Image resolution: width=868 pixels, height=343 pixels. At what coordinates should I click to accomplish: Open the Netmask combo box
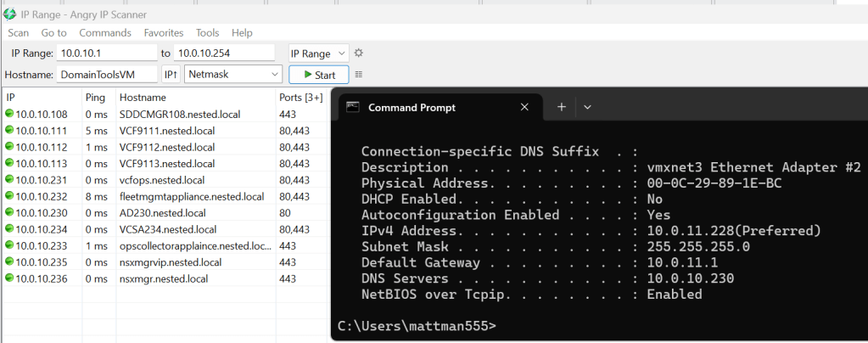tap(232, 75)
